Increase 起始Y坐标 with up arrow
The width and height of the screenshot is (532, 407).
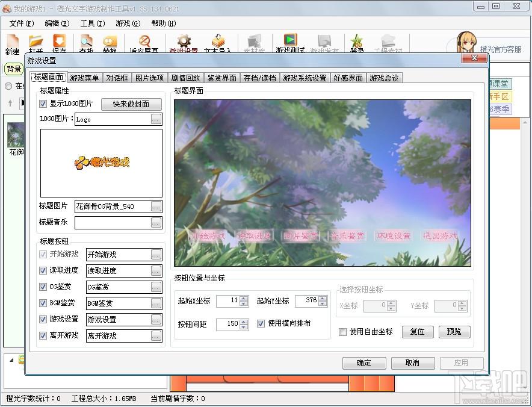coord(323,299)
